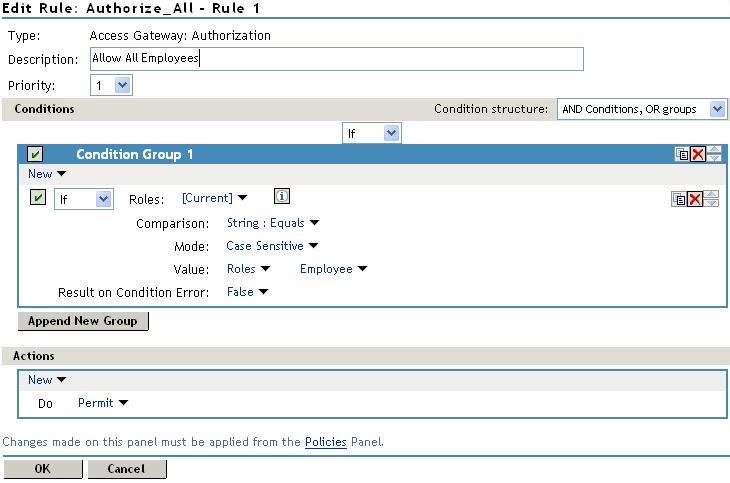Copy Condition Group 1

coord(681,154)
